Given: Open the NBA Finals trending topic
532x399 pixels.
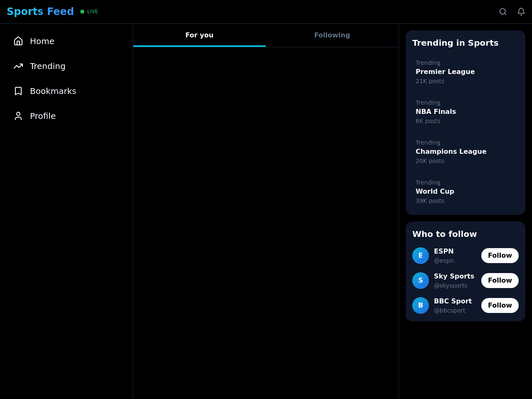Looking at the screenshot, I should coord(465,112).
